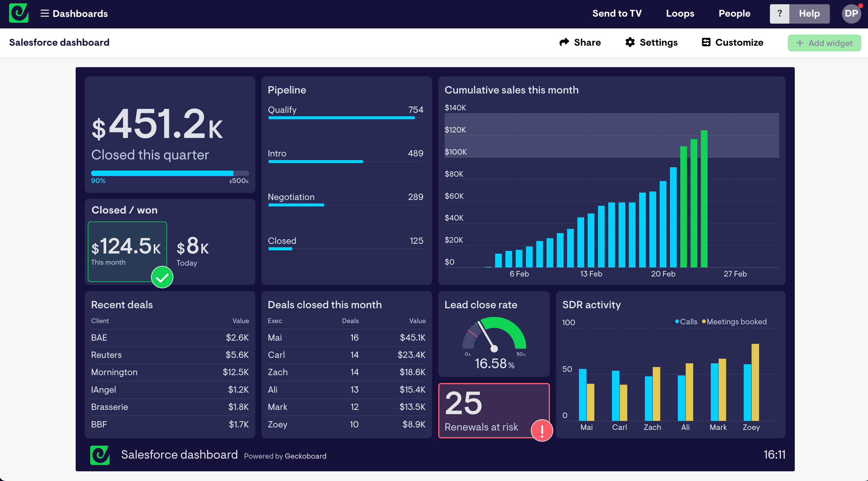Viewport: 868px width, 481px height.
Task: Click the Add widget button
Action: tap(824, 43)
